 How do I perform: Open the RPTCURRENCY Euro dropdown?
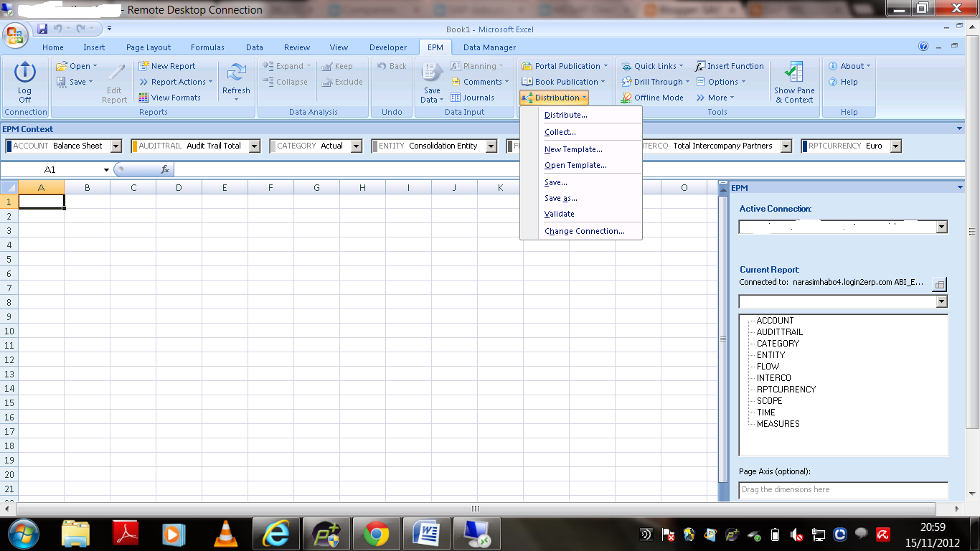[x=895, y=146]
